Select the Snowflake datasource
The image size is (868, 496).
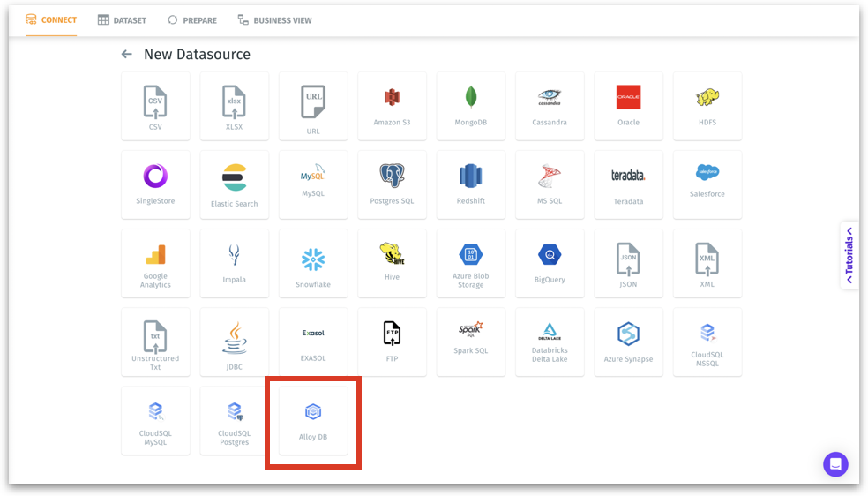coord(313,264)
